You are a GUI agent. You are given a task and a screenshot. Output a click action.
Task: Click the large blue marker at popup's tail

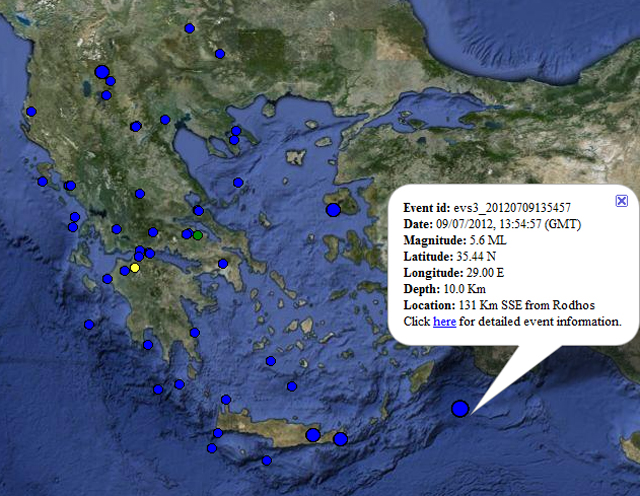[x=459, y=408]
